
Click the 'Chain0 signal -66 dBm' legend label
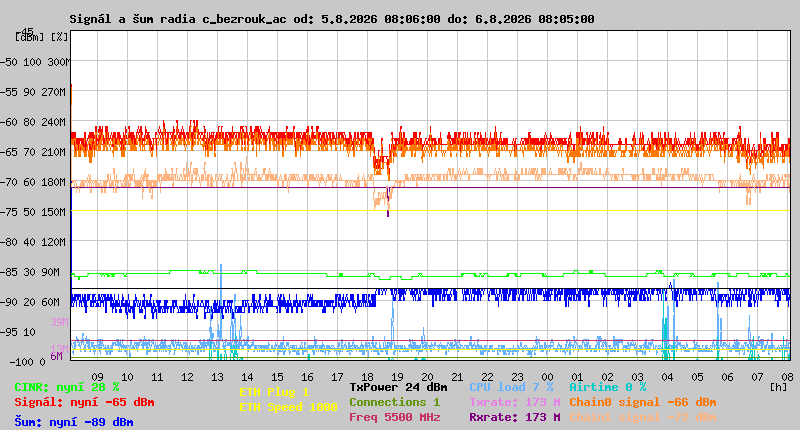643,402
